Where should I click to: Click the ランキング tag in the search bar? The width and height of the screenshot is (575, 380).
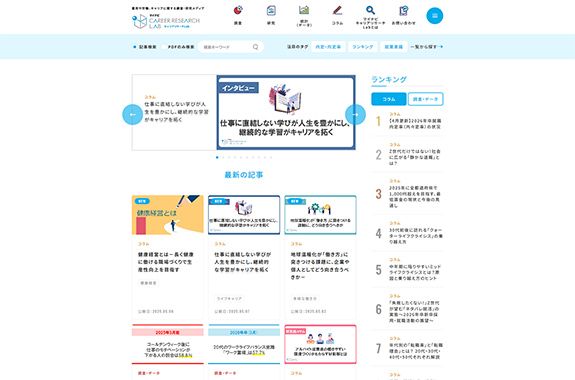pos(363,47)
